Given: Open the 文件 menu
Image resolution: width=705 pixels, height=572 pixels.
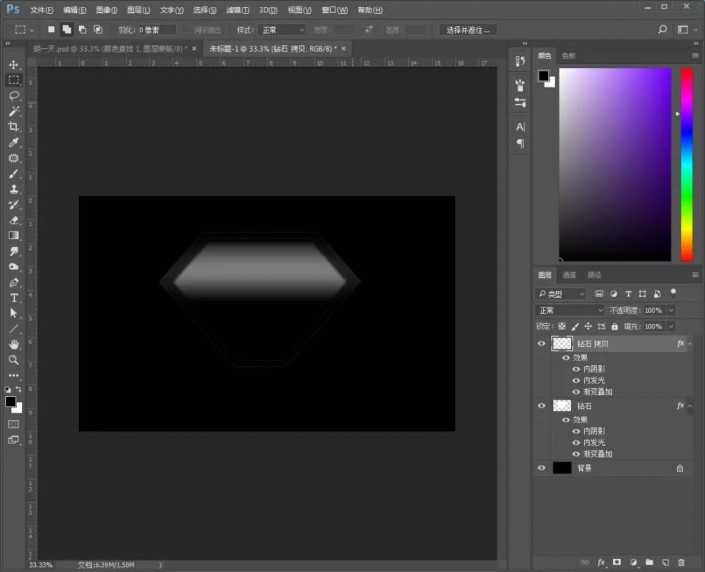Looking at the screenshot, I should point(42,10).
